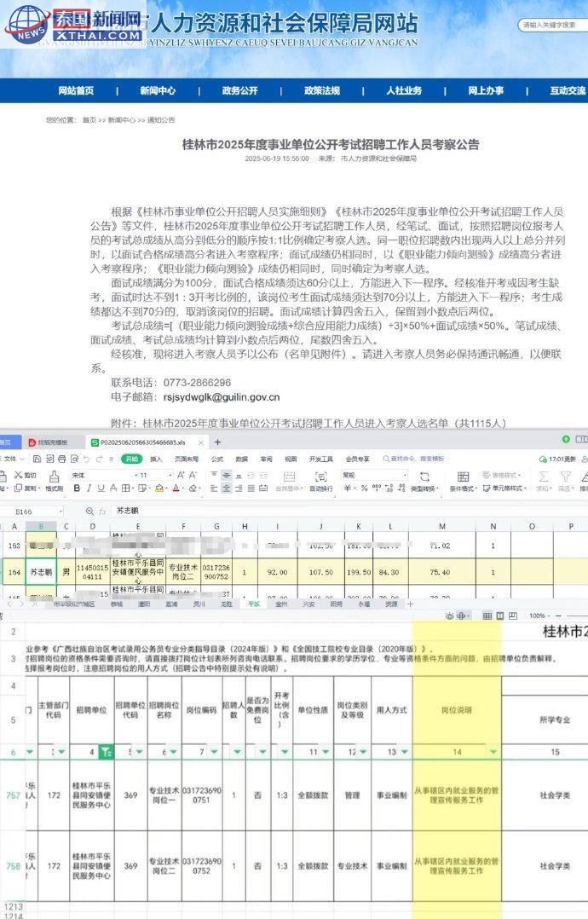Open the 插入 (Insert) ribbon tab
Screen dimensions: 588x919
click(x=157, y=458)
